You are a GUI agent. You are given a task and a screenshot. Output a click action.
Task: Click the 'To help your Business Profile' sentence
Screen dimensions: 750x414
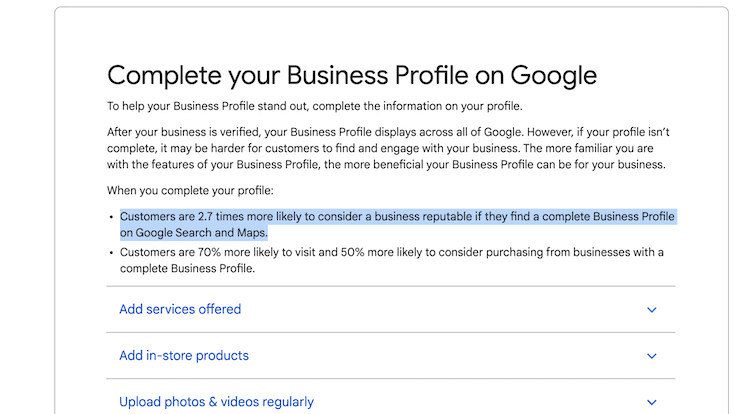(315, 106)
